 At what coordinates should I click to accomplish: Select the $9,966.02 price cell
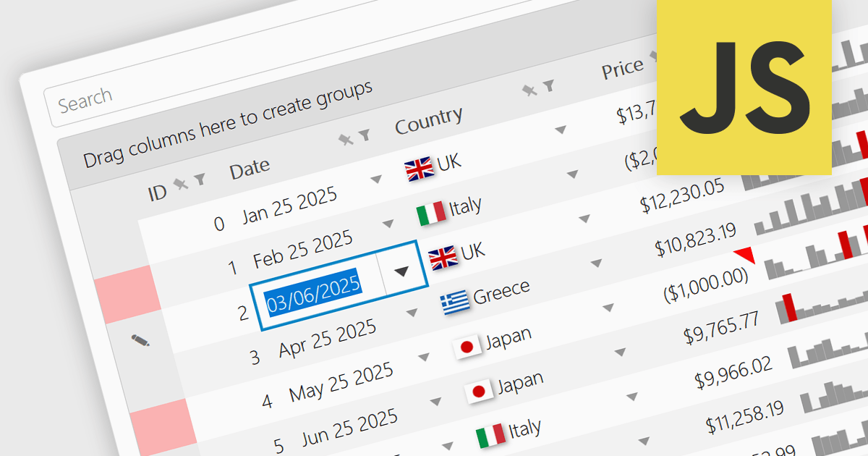(733, 372)
